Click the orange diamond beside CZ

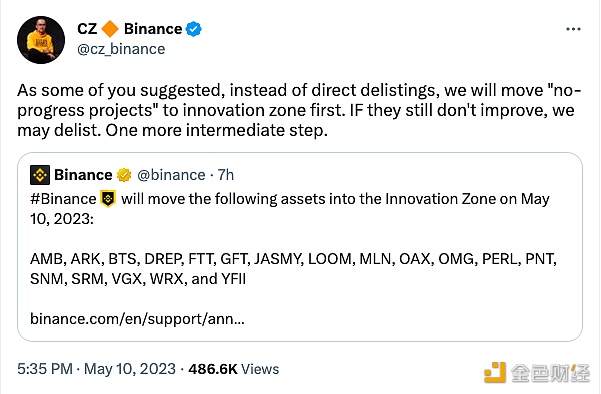110,29
